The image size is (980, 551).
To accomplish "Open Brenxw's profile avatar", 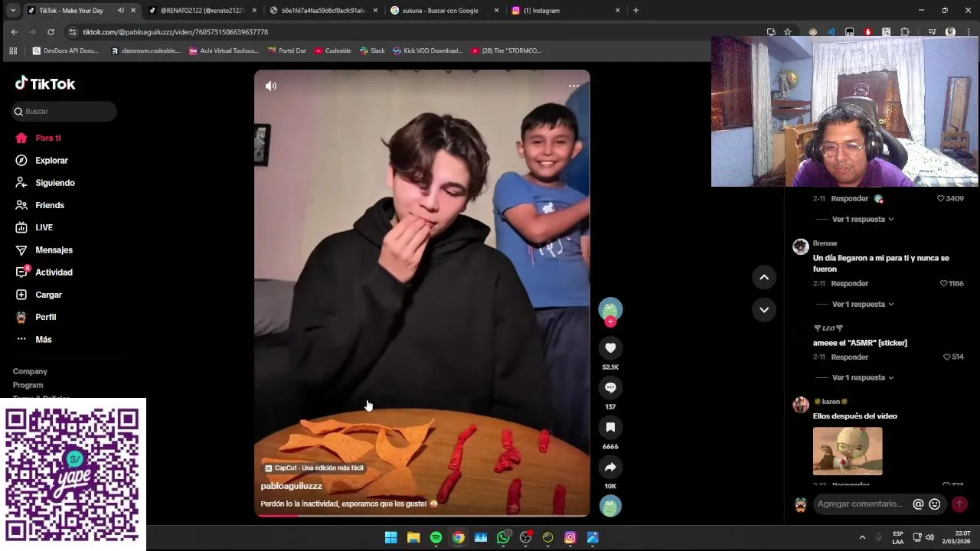I will pyautogui.click(x=801, y=246).
